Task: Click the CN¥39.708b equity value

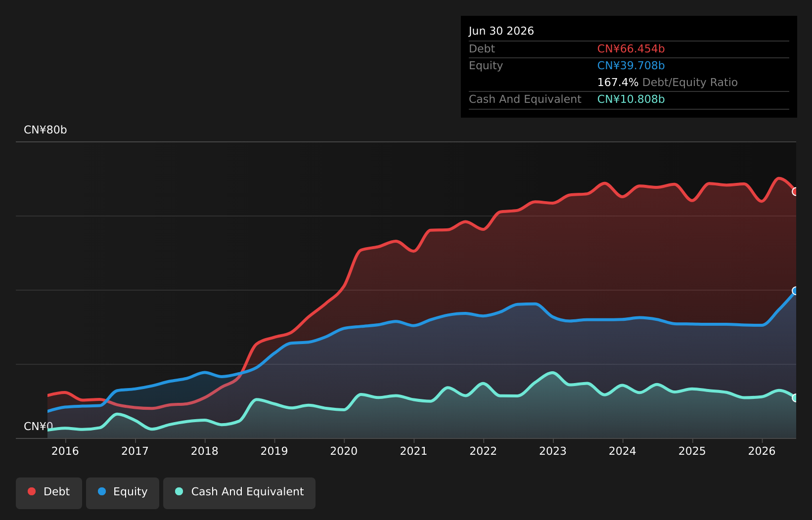Action: (x=631, y=66)
